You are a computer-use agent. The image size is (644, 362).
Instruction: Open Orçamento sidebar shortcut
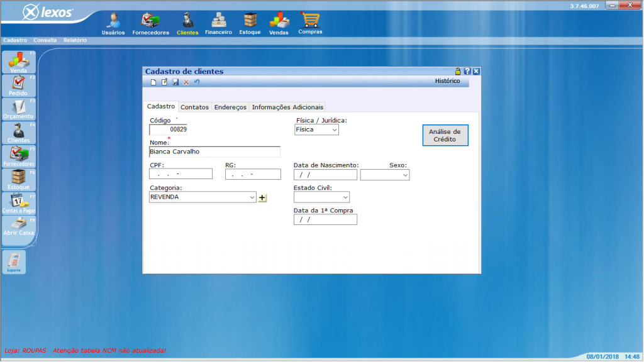pos(18,109)
